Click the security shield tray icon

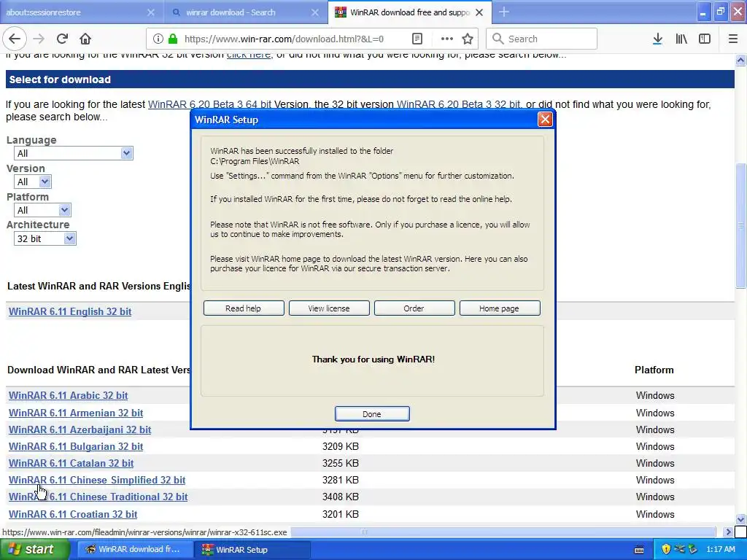pyautogui.click(x=666, y=550)
